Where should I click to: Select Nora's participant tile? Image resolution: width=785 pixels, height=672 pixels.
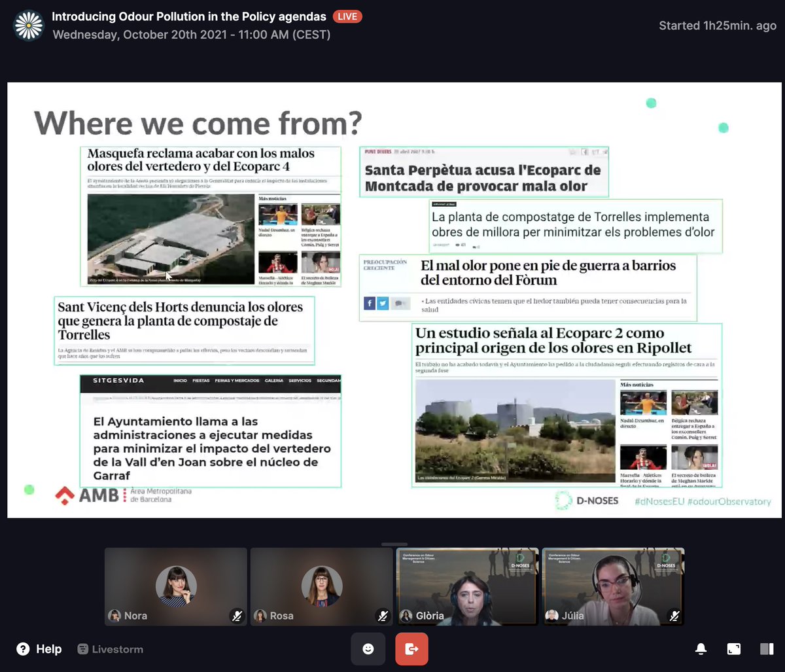click(176, 587)
